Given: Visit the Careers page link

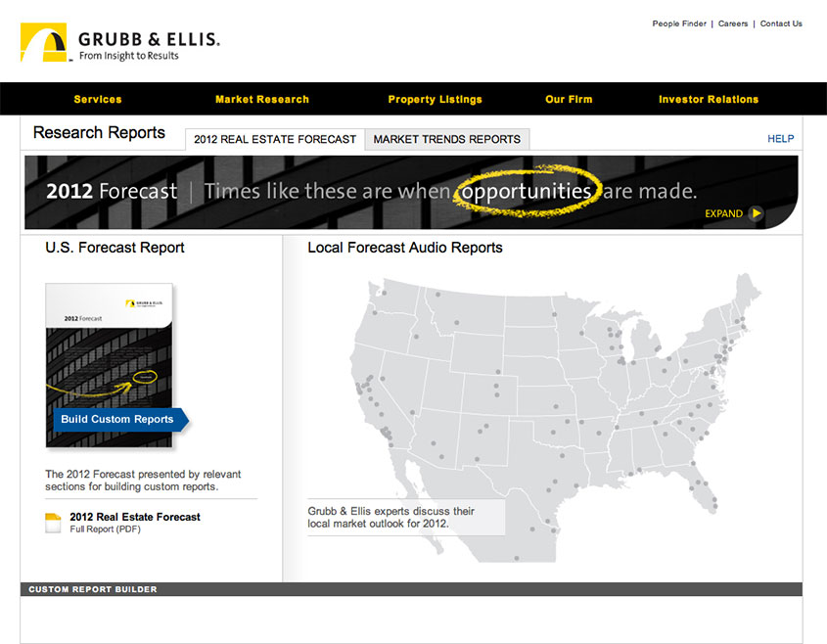Looking at the screenshot, I should (x=733, y=23).
